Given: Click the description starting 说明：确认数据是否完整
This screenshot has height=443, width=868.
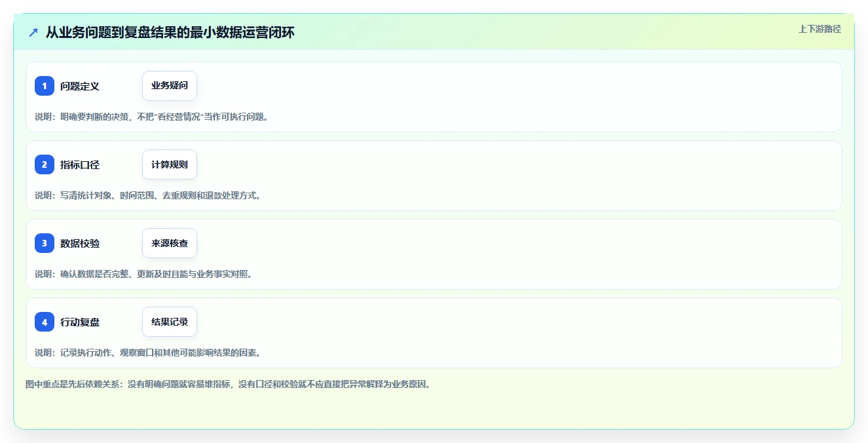Looking at the screenshot, I should [x=143, y=274].
